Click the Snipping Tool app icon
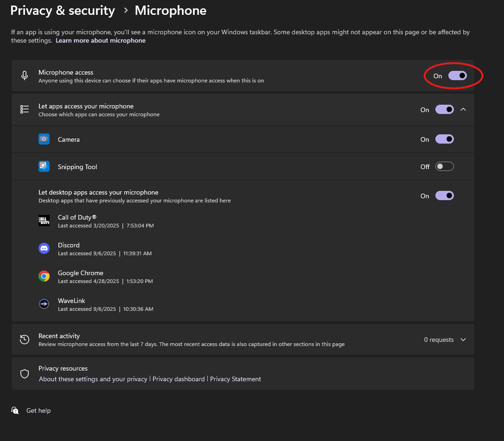This screenshot has height=441, width=504. (44, 166)
